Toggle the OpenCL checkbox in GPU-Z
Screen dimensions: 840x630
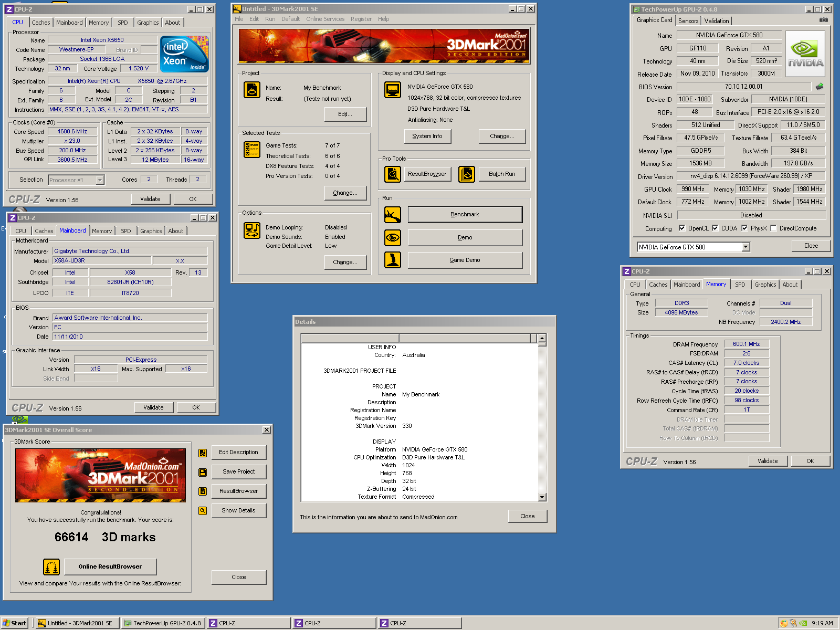[x=682, y=228]
